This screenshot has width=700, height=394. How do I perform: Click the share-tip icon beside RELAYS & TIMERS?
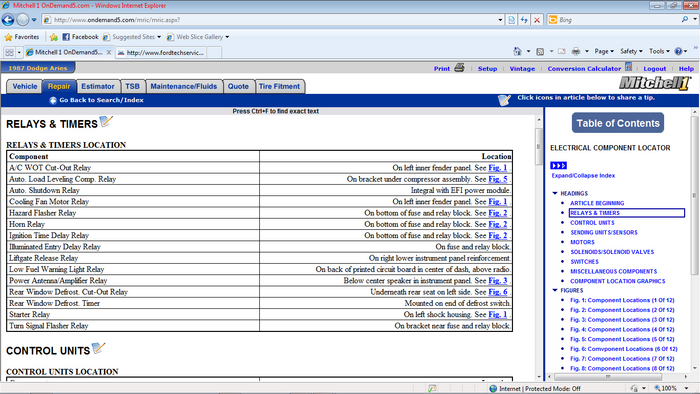tap(106, 121)
